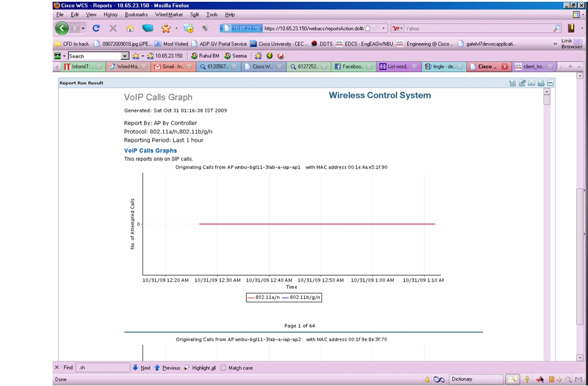Expand the dropdown next to the orange star icon
This screenshot has height=386, width=588.
[x=176, y=28]
